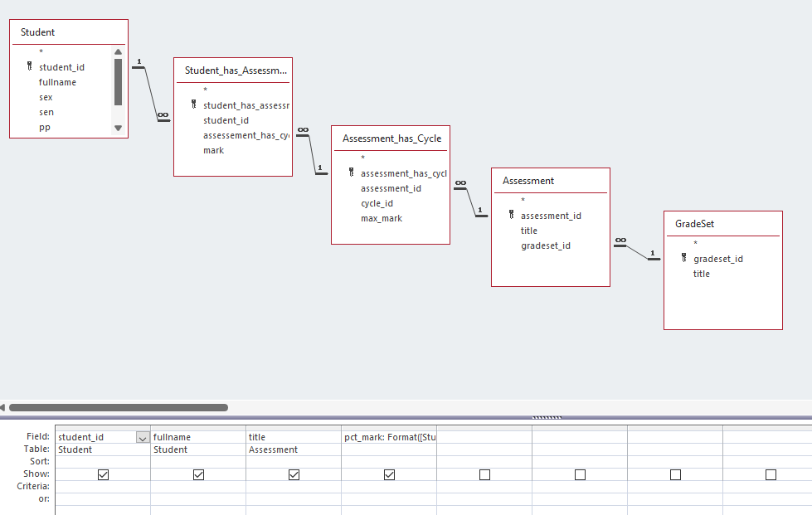812x515 pixels.
Task: Select sen field in Student table
Action: 46,112
